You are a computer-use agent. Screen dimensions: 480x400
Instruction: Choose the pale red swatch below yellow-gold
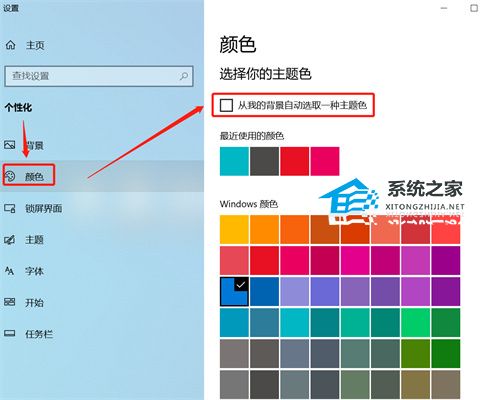click(x=234, y=261)
